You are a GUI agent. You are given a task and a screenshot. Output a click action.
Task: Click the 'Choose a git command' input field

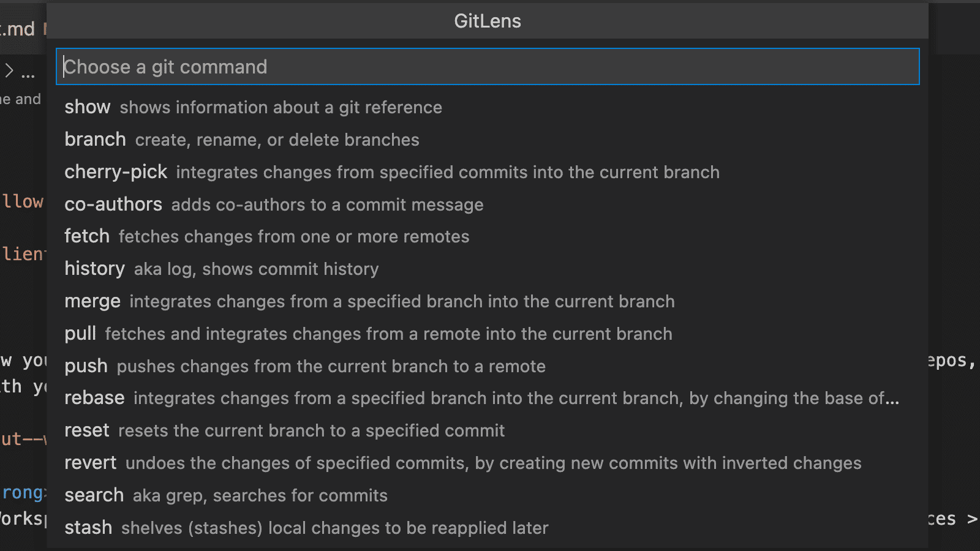point(488,67)
